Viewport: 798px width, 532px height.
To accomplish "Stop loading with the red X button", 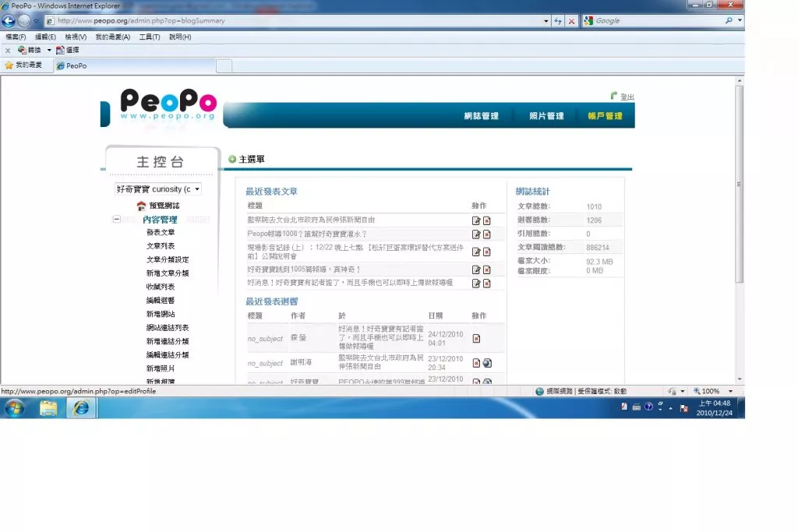I will coord(571,21).
